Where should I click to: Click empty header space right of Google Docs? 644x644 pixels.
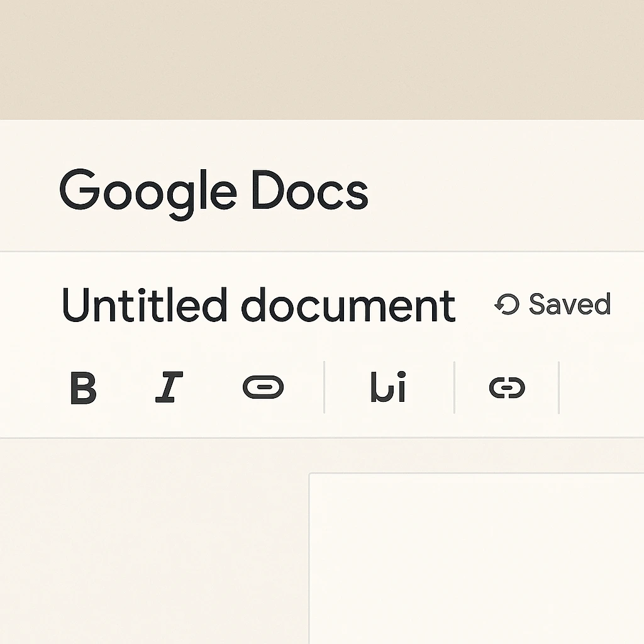[503, 189]
